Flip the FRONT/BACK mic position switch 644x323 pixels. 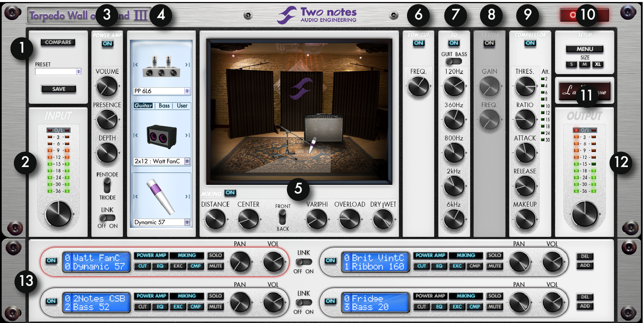point(282,217)
